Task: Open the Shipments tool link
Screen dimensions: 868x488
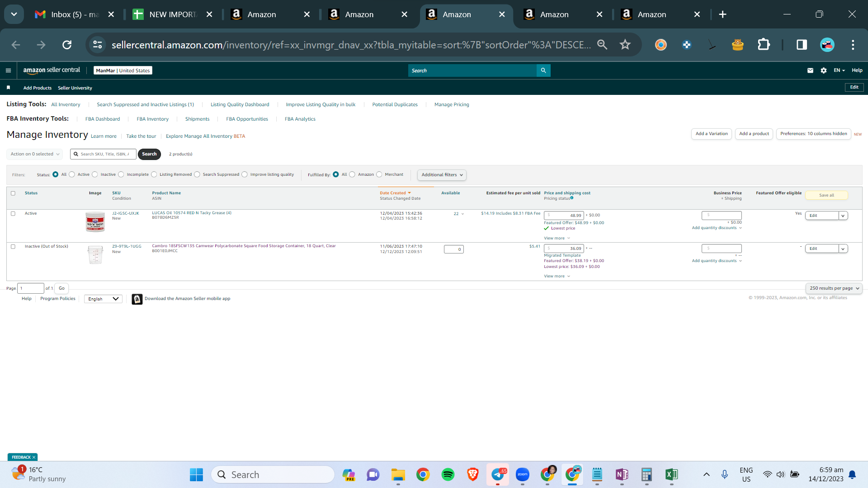Action: pos(198,119)
